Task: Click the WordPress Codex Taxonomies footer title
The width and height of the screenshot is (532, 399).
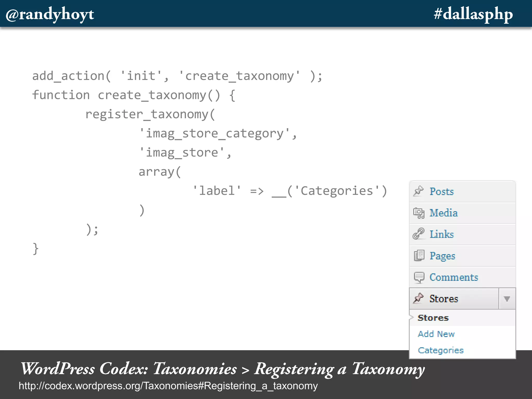Action: pos(223,369)
